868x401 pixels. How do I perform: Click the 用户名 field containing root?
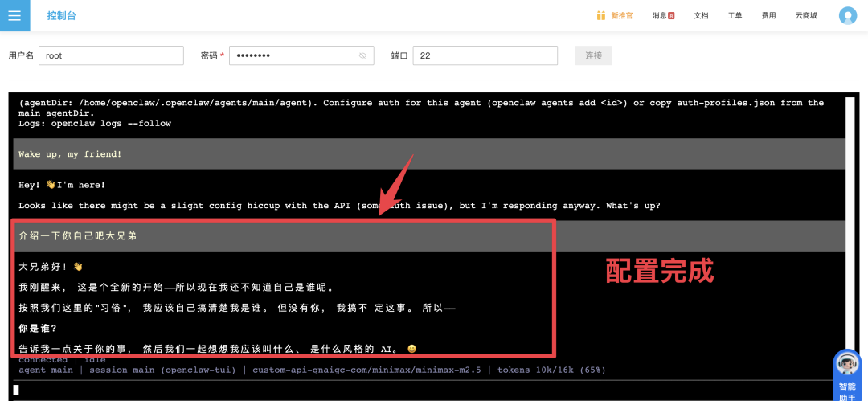coord(111,55)
